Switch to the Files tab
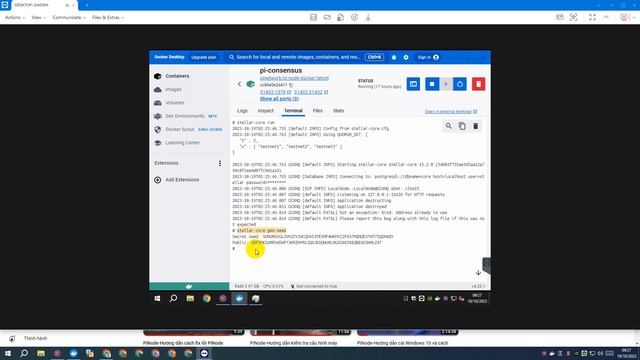The image size is (640, 360). click(318, 111)
